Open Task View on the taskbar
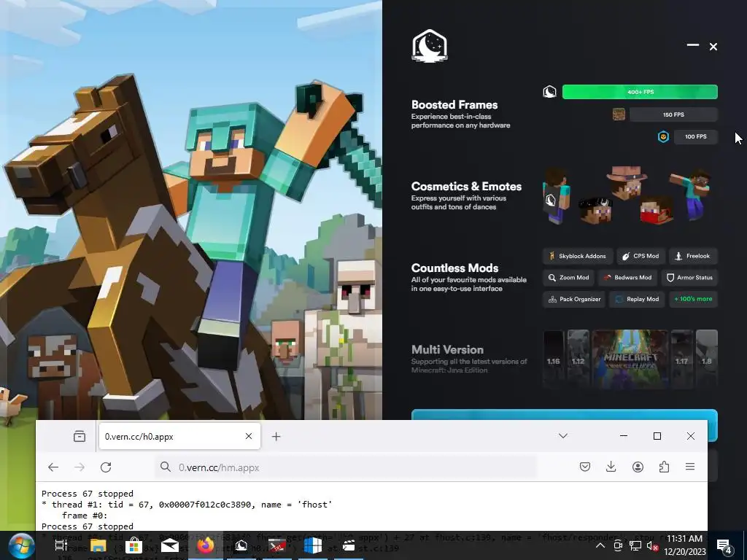This screenshot has width=747, height=560. tap(61, 545)
